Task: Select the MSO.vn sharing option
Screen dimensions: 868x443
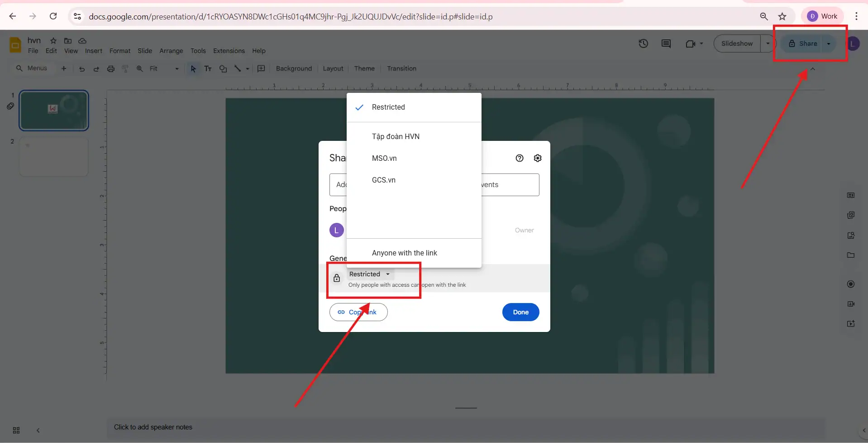Action: (384, 158)
